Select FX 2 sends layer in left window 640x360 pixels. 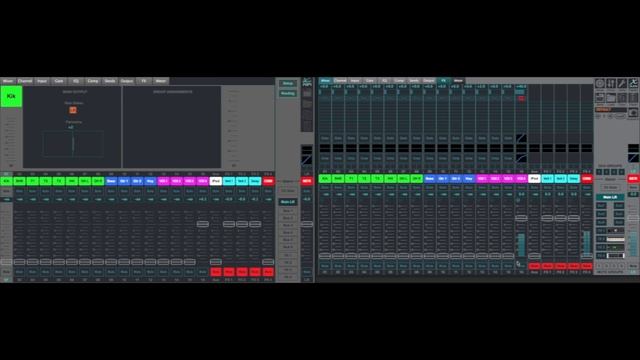[x=288, y=262]
